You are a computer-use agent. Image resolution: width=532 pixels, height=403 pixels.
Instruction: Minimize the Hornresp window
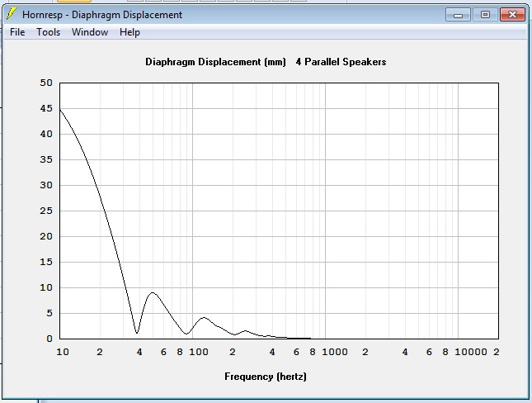pyautogui.click(x=458, y=15)
